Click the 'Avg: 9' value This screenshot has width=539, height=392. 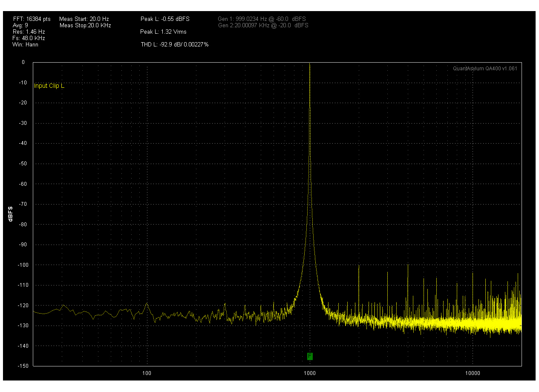[20, 26]
